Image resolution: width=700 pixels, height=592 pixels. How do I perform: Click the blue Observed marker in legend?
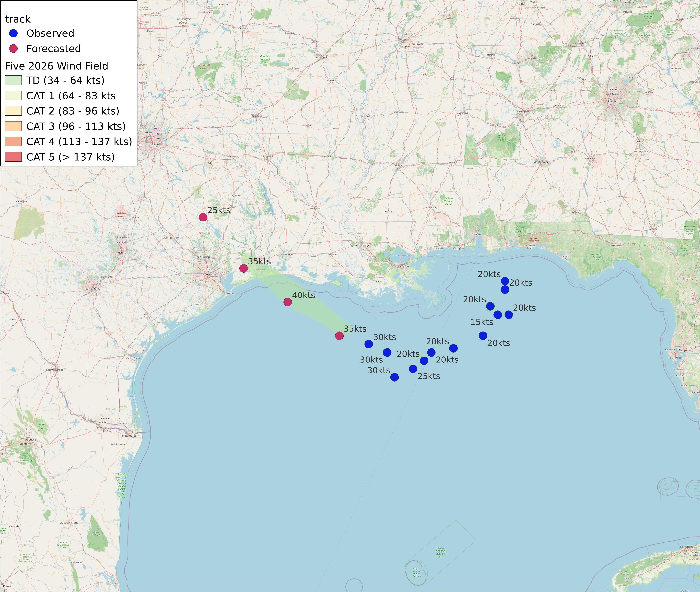[13, 33]
